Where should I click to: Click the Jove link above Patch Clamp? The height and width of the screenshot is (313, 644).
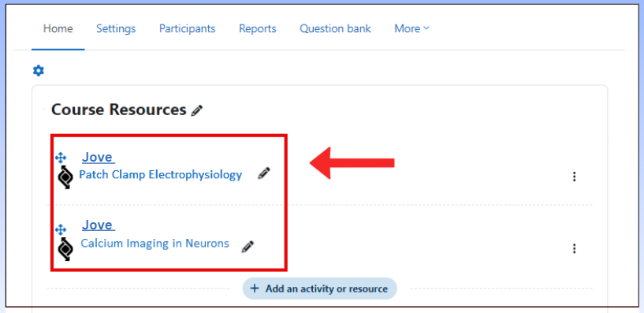(x=99, y=157)
